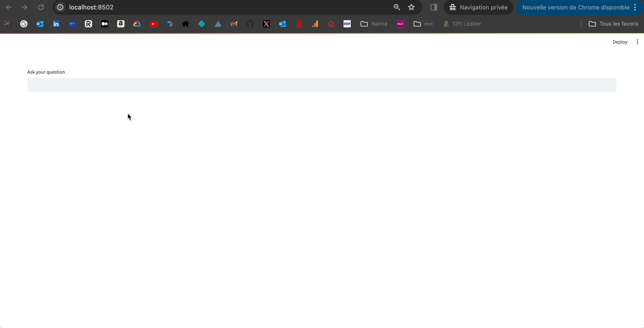Click the "Ask your question" label
This screenshot has width=644, height=328.
[x=46, y=72]
